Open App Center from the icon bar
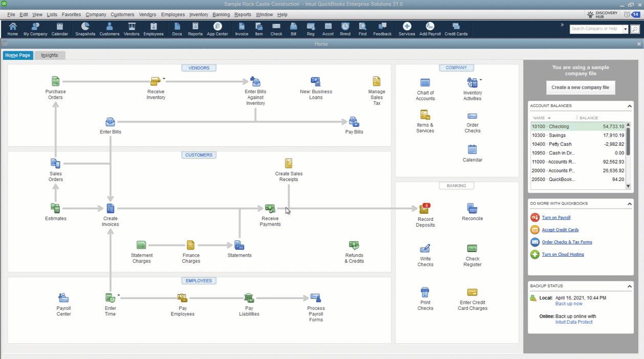Screen dimensions: 644x359 pyautogui.click(x=217, y=29)
